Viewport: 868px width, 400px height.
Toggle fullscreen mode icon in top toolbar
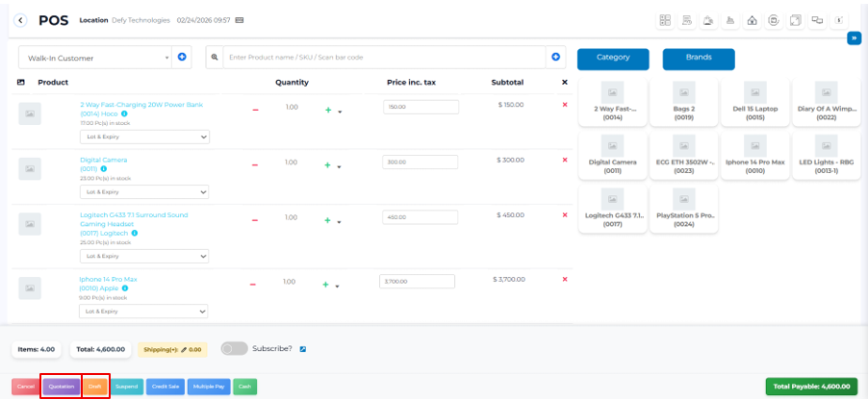click(796, 20)
